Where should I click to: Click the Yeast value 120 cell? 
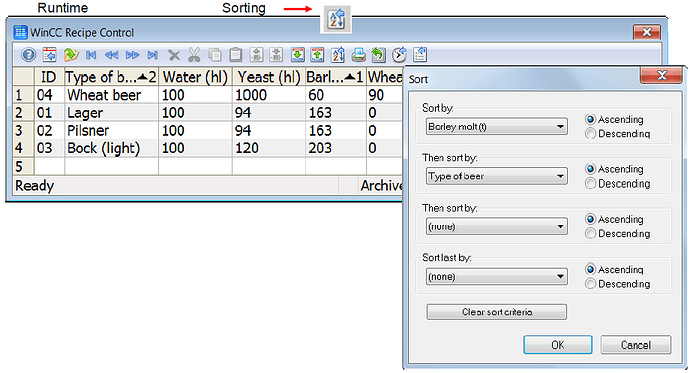[x=268, y=148]
